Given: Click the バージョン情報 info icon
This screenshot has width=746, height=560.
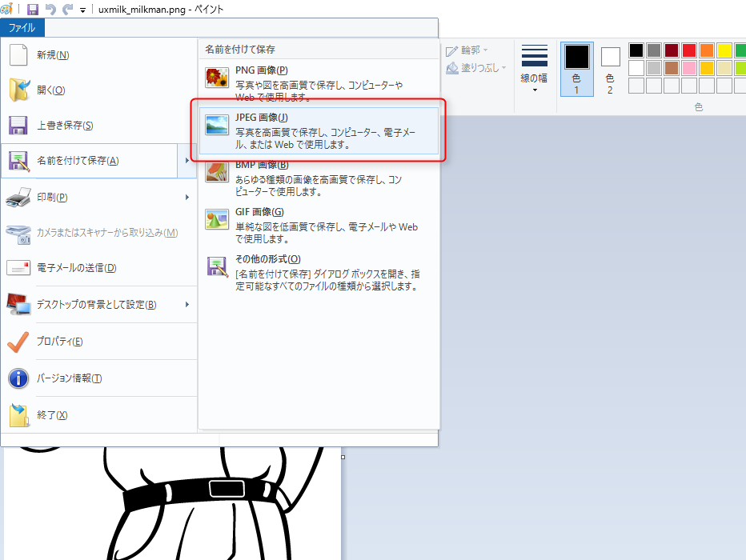Looking at the screenshot, I should tap(18, 378).
